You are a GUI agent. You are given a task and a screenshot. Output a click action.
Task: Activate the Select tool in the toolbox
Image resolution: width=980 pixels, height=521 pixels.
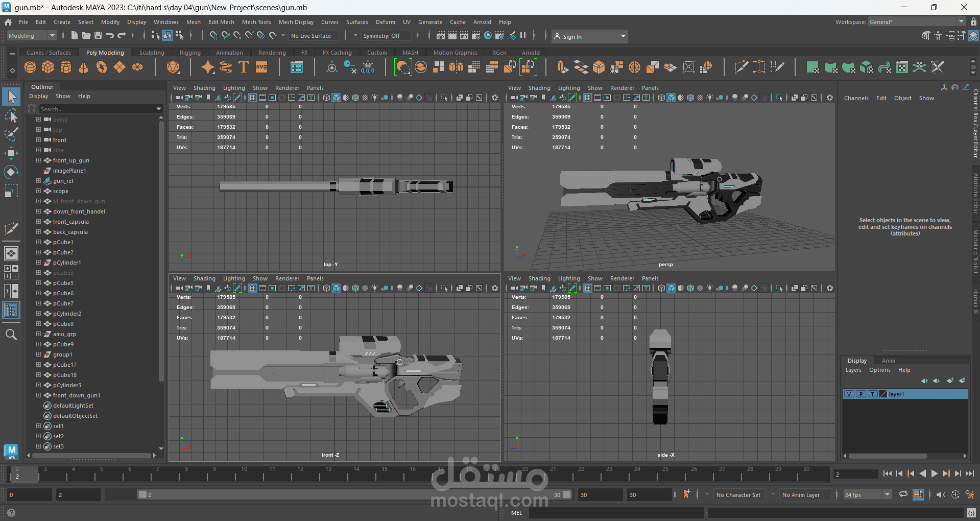click(11, 97)
